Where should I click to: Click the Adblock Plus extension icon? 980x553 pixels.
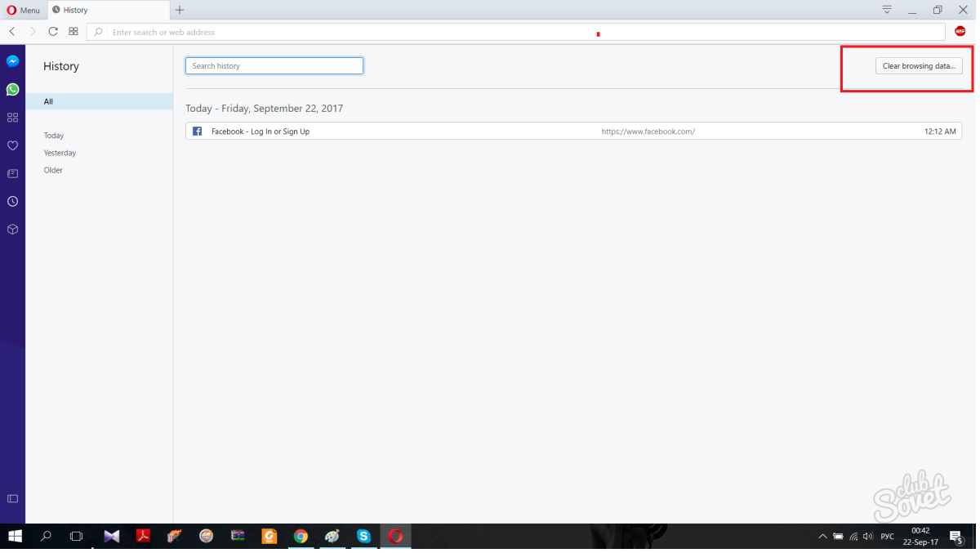[960, 32]
